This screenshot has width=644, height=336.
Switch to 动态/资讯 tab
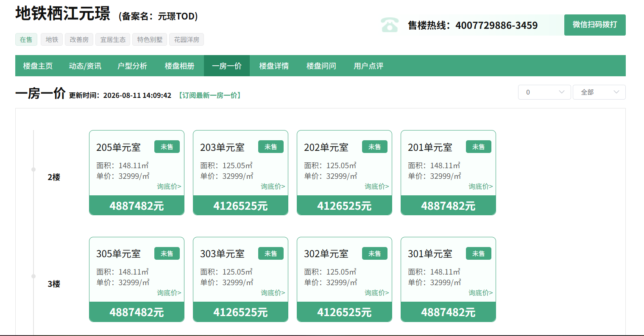point(85,66)
